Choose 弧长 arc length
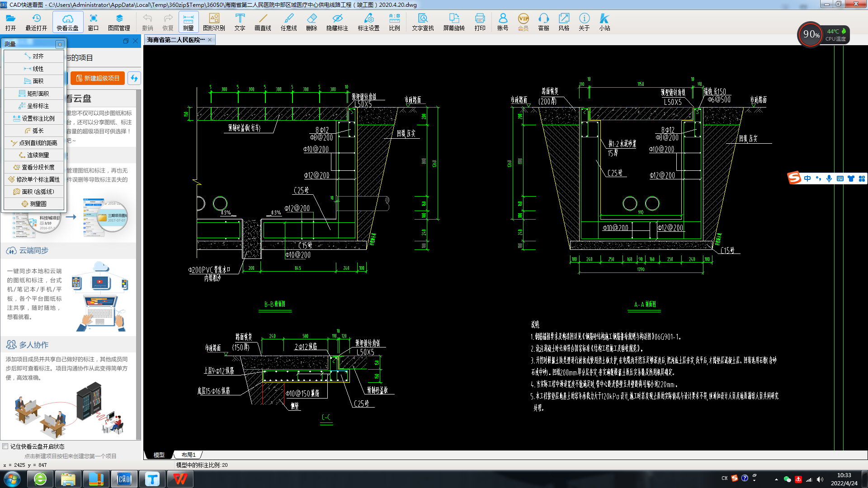The width and height of the screenshot is (868, 488). coord(34,131)
